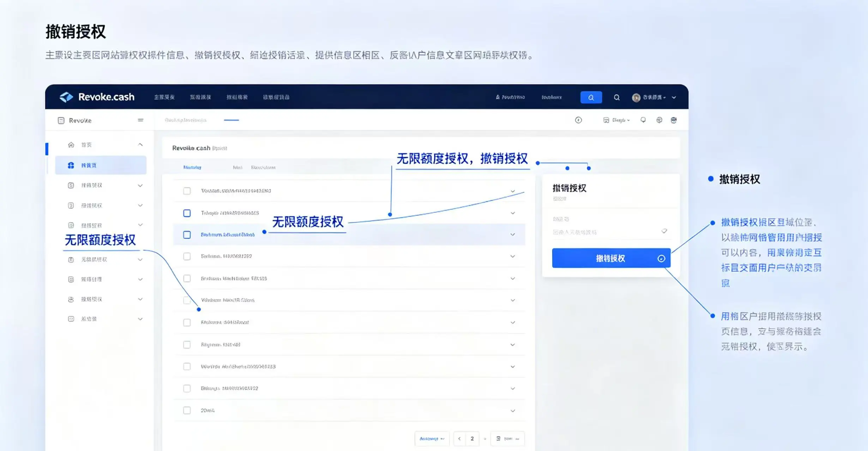This screenshot has height=451, width=868.
Task: Click the circle arrow icon on the 撤销授权 button
Action: pos(661,258)
